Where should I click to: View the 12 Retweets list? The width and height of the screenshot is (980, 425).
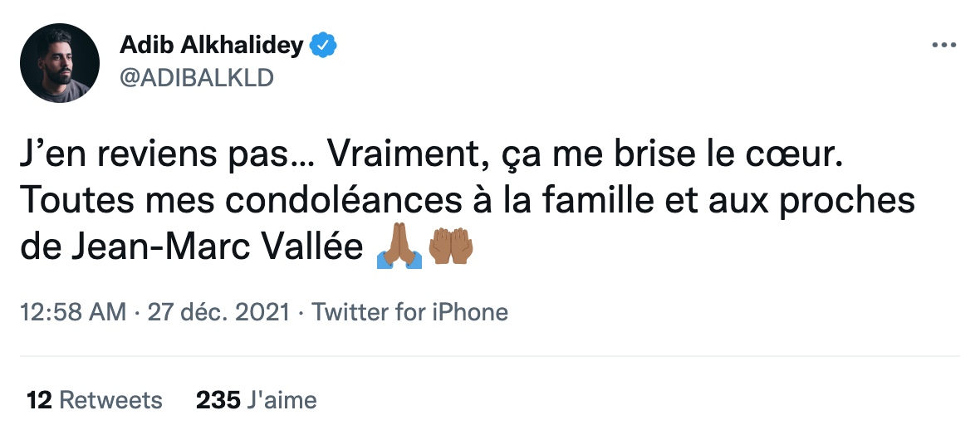[x=95, y=400]
